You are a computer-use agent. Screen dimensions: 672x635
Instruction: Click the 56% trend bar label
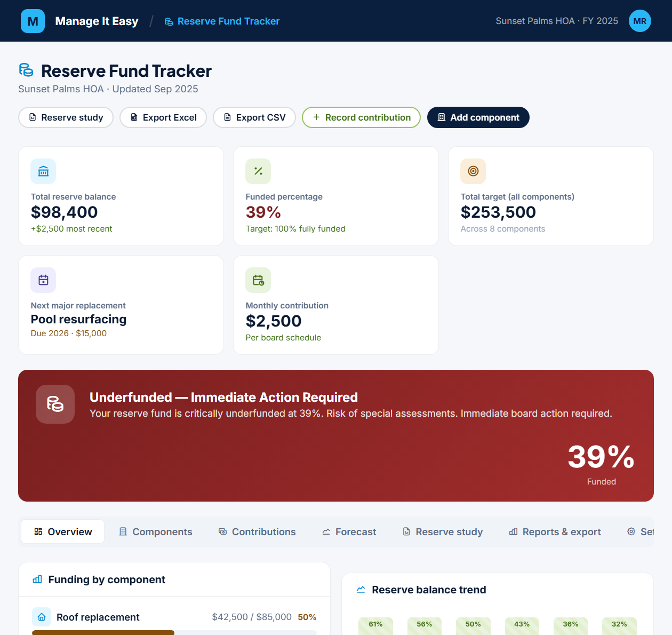(x=425, y=624)
